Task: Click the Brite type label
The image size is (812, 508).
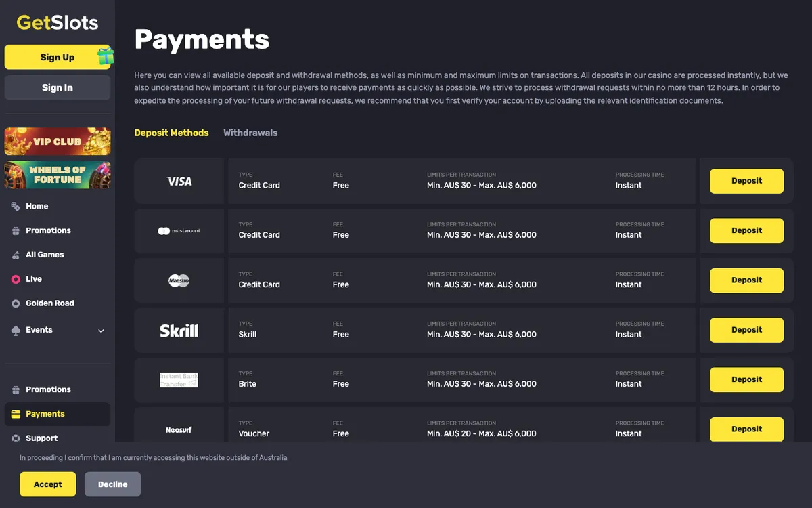Action: coord(248,384)
